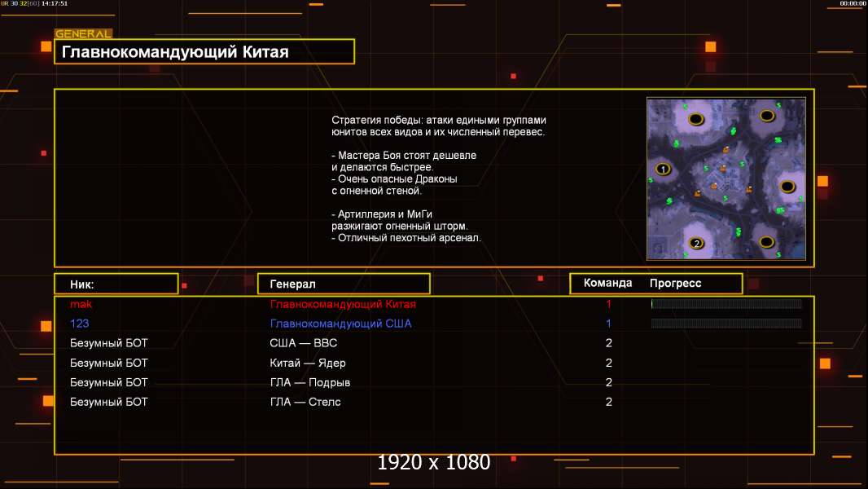Click the 'Китай — Ядер' general entry
868x489 pixels.
(308, 363)
